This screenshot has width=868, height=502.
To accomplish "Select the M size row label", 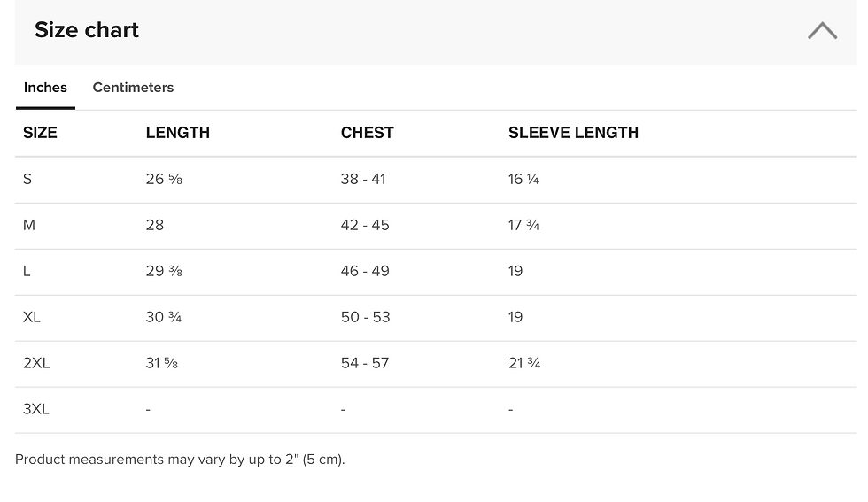I will click(29, 225).
